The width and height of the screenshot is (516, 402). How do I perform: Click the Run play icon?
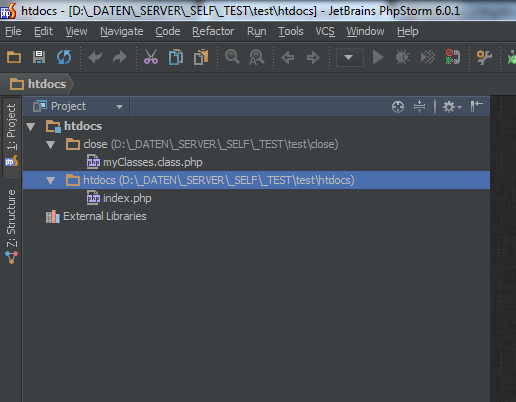tap(378, 57)
